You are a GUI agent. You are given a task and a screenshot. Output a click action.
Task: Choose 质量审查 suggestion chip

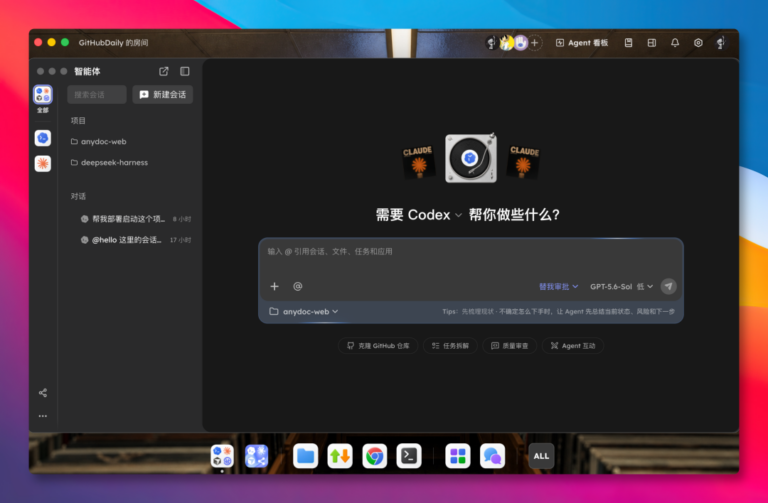point(509,346)
